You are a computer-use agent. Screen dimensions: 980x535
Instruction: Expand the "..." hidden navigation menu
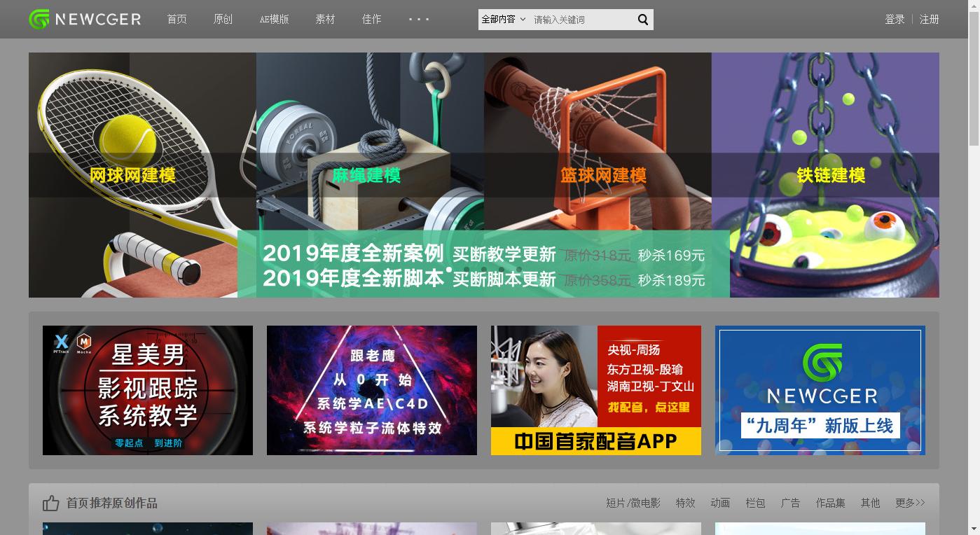tap(418, 19)
